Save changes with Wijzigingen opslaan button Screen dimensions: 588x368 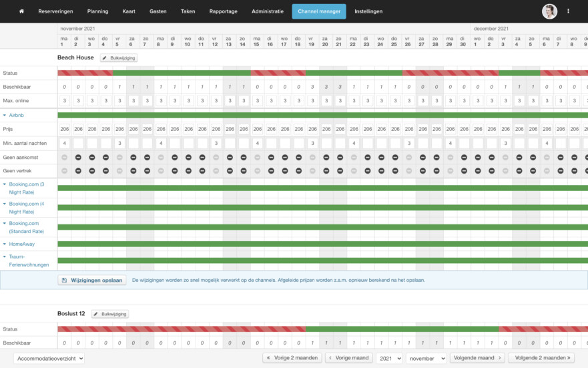pyautogui.click(x=92, y=281)
